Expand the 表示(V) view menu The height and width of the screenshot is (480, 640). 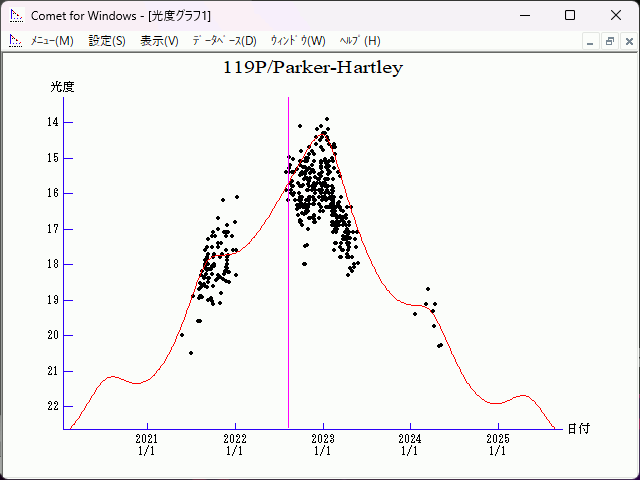(x=159, y=41)
